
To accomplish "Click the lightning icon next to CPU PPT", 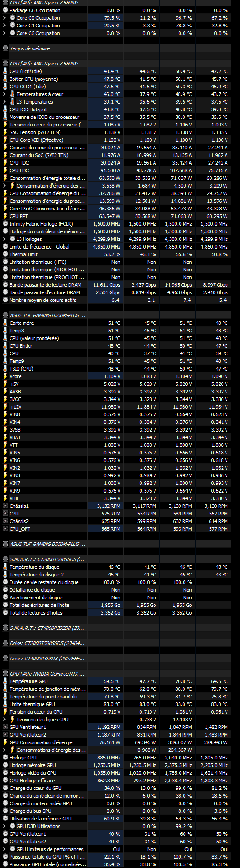I will tap(5, 216).
